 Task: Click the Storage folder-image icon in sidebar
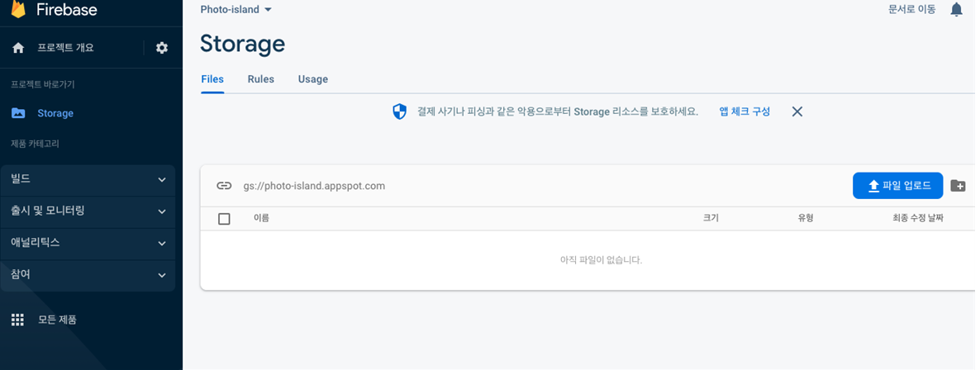(x=18, y=113)
